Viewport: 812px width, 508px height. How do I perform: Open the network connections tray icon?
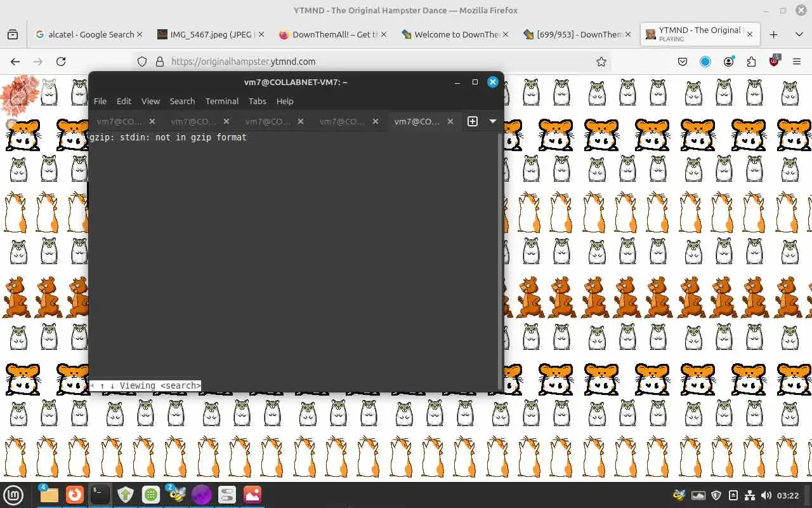[750, 495]
